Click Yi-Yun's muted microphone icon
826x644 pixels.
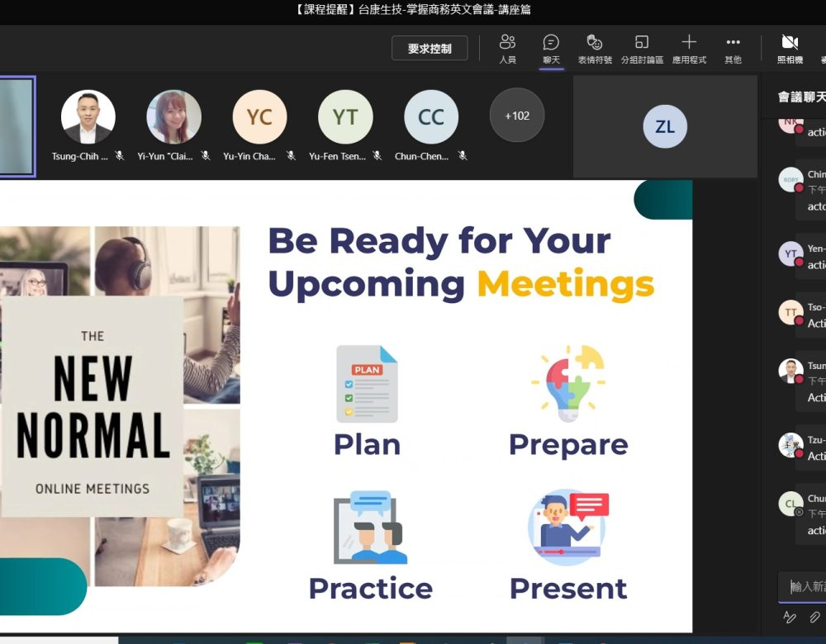tap(206, 155)
